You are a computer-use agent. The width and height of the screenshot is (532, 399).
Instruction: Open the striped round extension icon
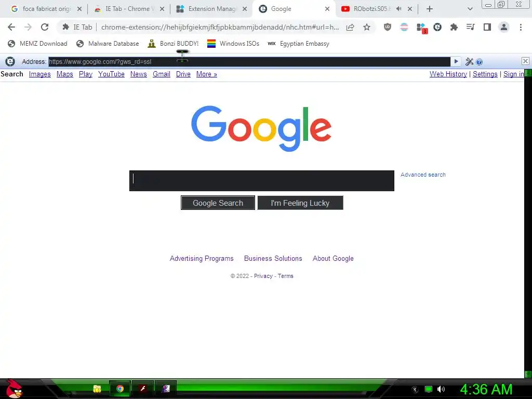404,27
